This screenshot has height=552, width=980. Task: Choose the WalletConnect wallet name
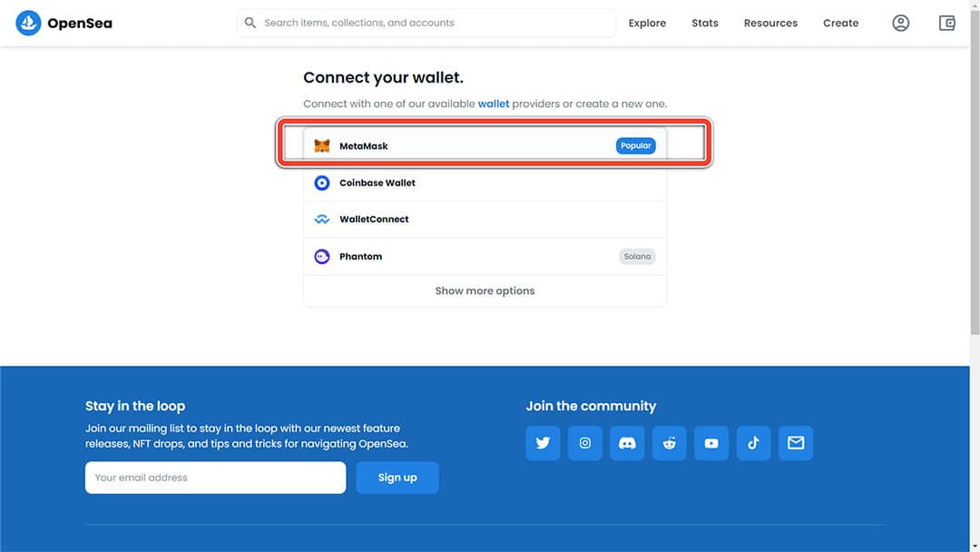[x=374, y=220]
